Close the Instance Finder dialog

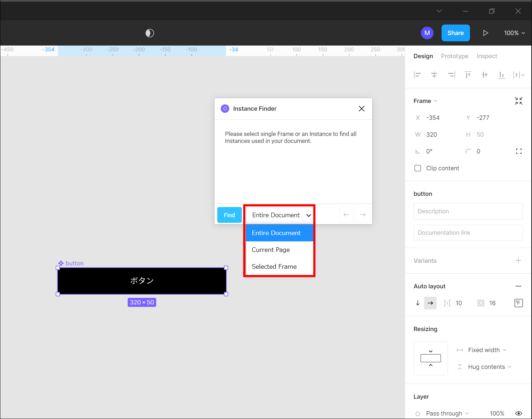click(362, 109)
